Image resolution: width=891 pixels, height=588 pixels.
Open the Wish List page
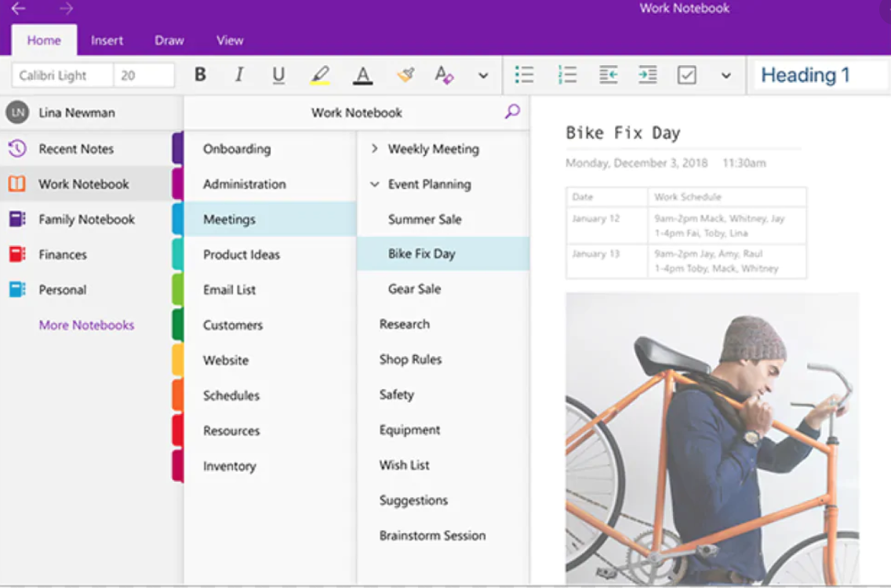point(443,465)
